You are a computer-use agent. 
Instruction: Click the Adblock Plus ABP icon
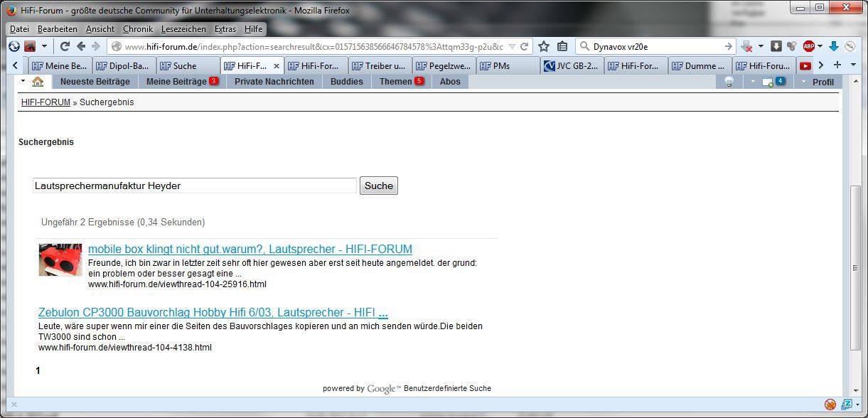pos(808,46)
